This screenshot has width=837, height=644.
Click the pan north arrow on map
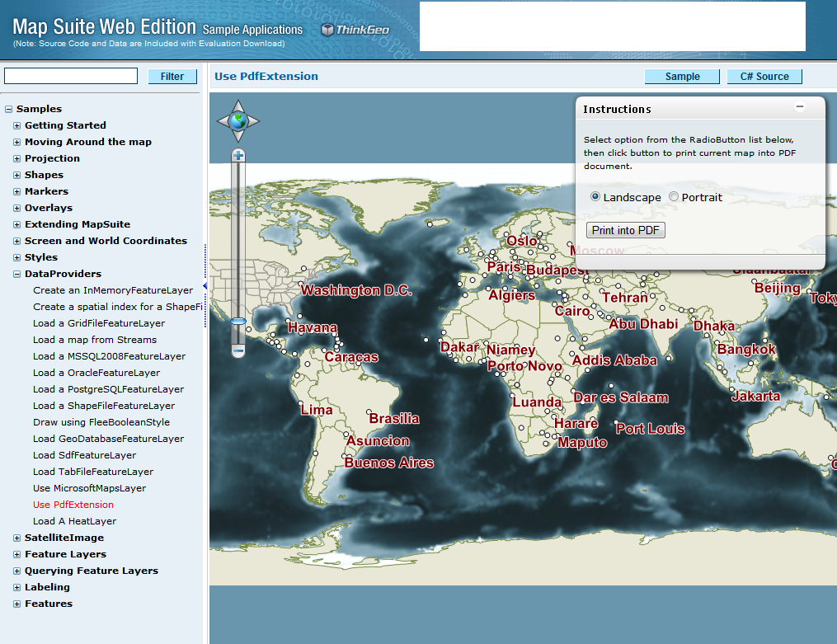click(x=238, y=106)
